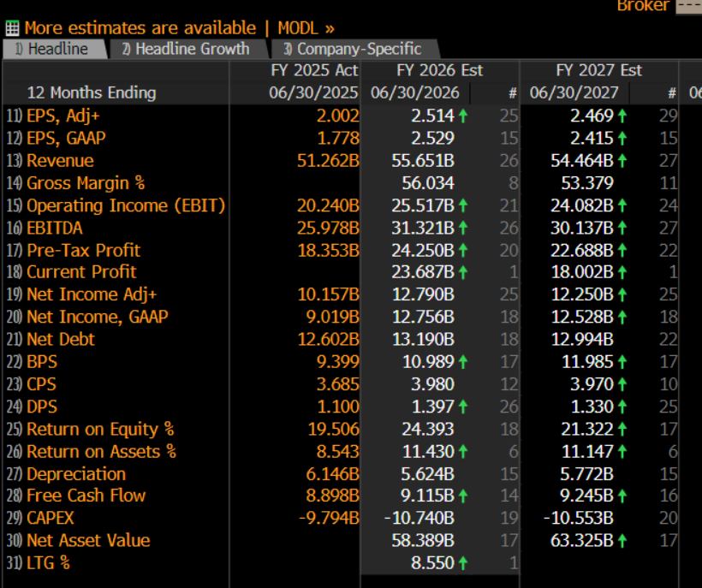Click up arrow beside FY 2027 Net Asset Value
Screen dimensions: 702x588
[x=622, y=541]
